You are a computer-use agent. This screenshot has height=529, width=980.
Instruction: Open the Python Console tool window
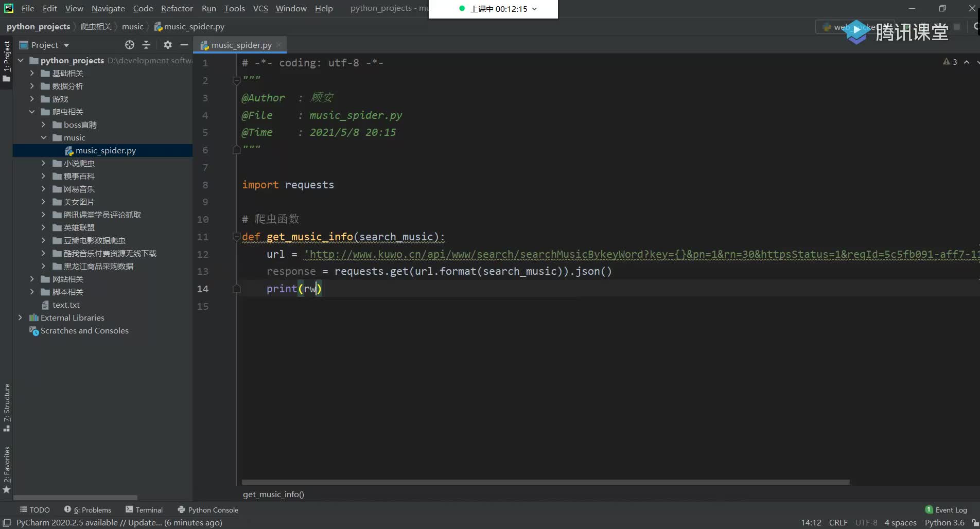(x=208, y=509)
